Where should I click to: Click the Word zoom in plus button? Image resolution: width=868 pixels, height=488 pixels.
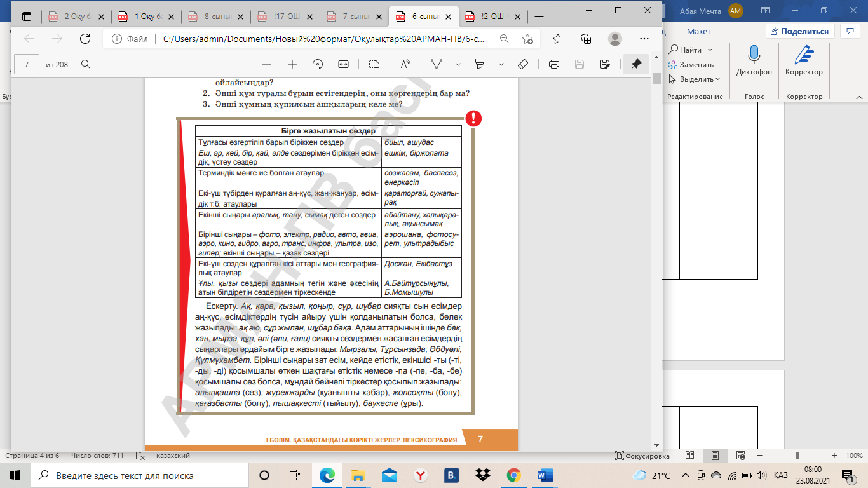pyautogui.click(x=835, y=456)
